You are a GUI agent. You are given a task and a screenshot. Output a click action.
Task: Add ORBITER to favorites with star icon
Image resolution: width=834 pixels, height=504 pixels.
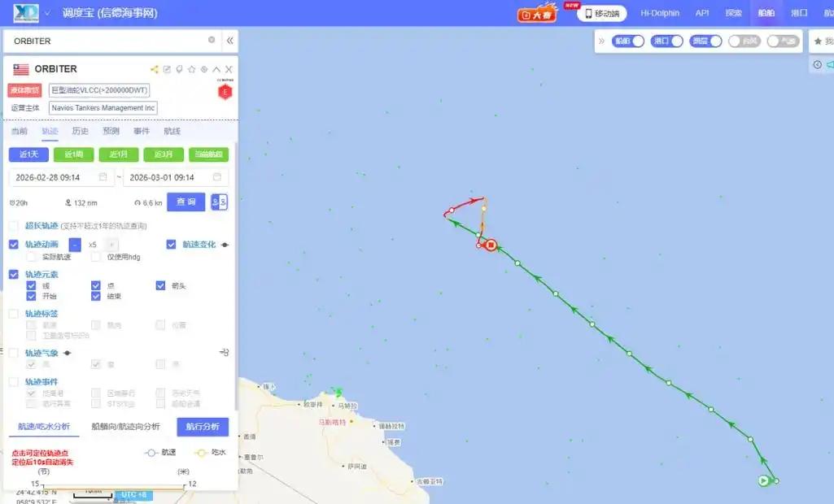[191, 69]
